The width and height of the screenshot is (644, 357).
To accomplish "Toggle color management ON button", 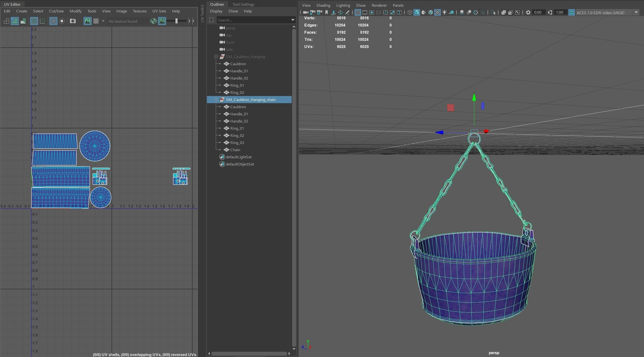I will [572, 12].
